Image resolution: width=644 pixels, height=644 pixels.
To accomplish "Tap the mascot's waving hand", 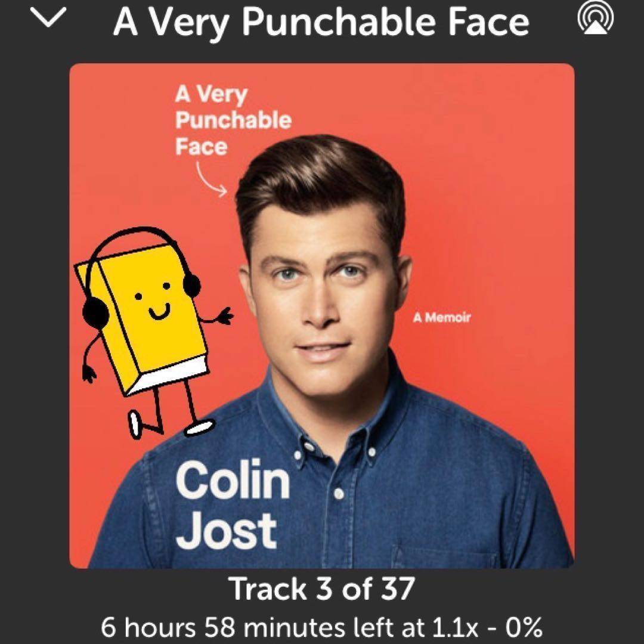I will pyautogui.click(x=225, y=317).
